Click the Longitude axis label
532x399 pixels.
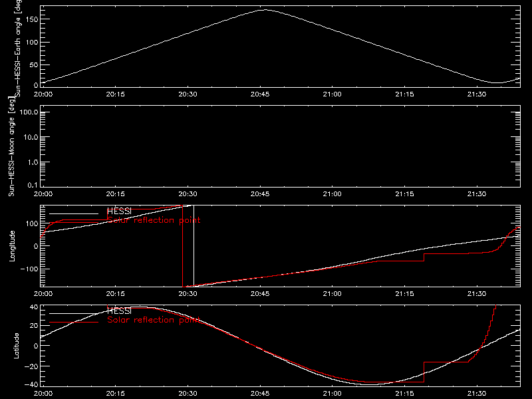pyautogui.click(x=12, y=246)
